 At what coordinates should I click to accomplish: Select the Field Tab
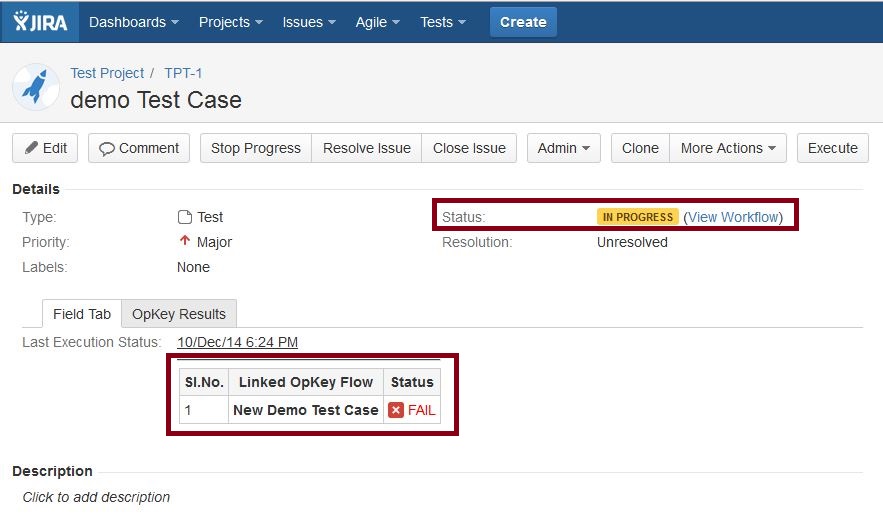82,314
